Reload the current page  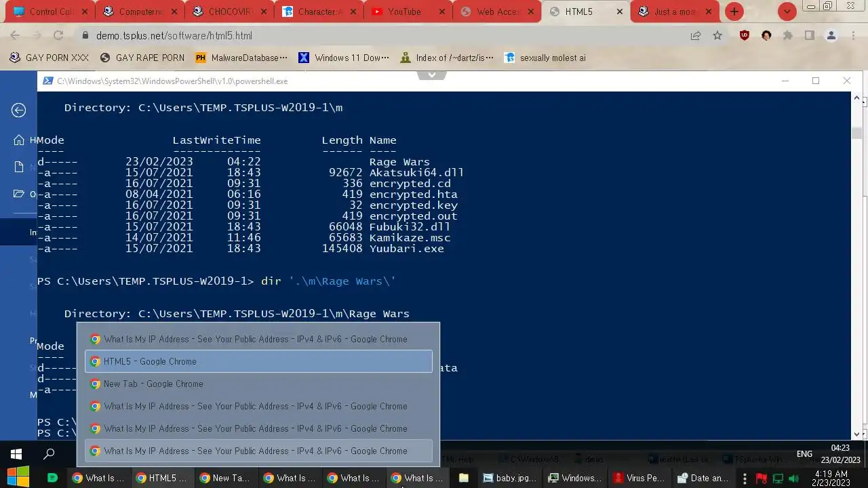pyautogui.click(x=58, y=35)
